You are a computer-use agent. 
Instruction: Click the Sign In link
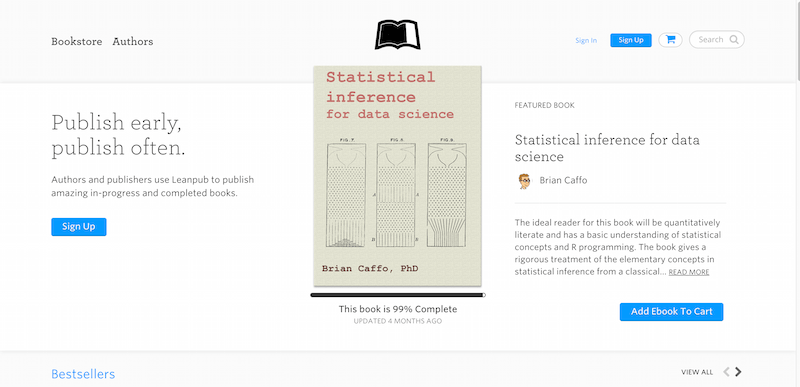click(586, 40)
